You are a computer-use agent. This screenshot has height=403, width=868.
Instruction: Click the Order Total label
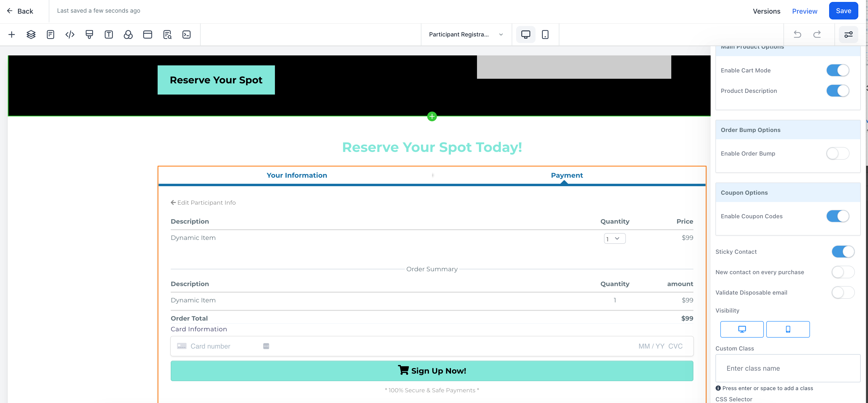point(189,318)
